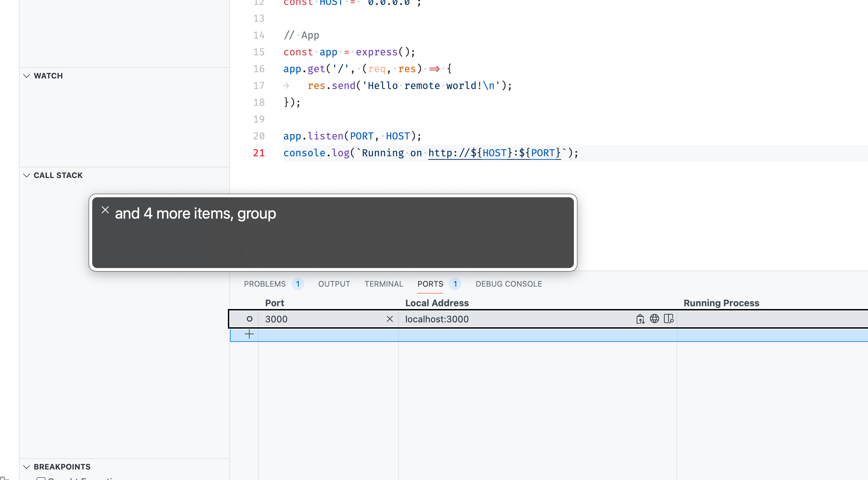
Task: Click the port 3000 status circle icon
Action: pos(249,319)
